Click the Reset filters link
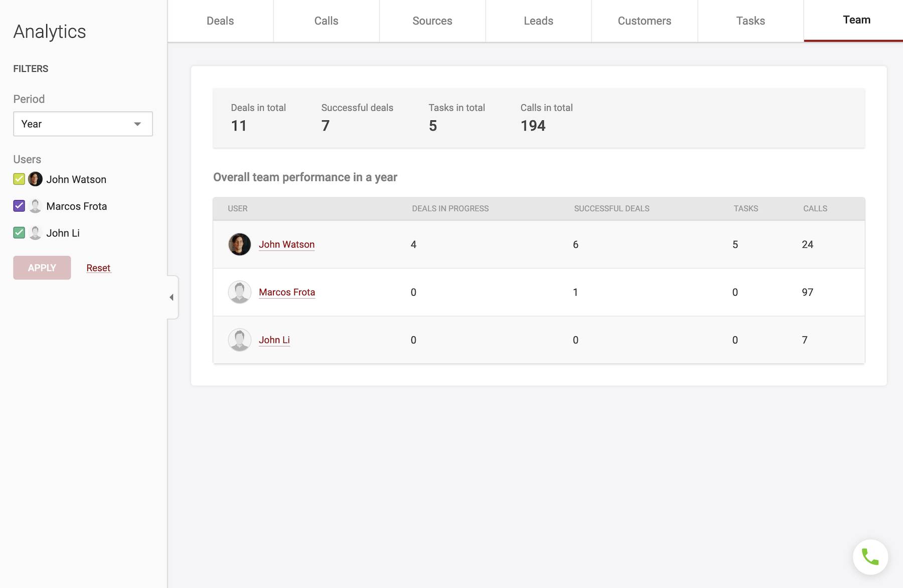 98,268
